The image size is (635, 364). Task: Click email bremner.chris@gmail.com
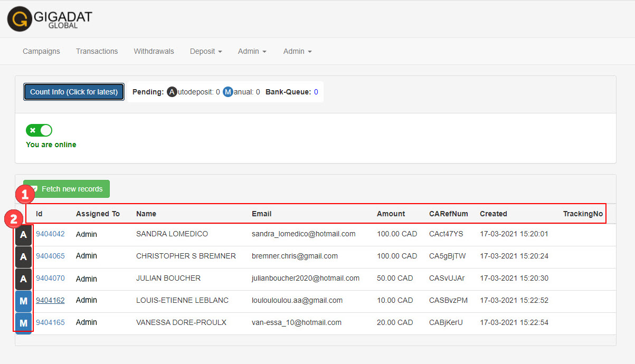pos(295,256)
